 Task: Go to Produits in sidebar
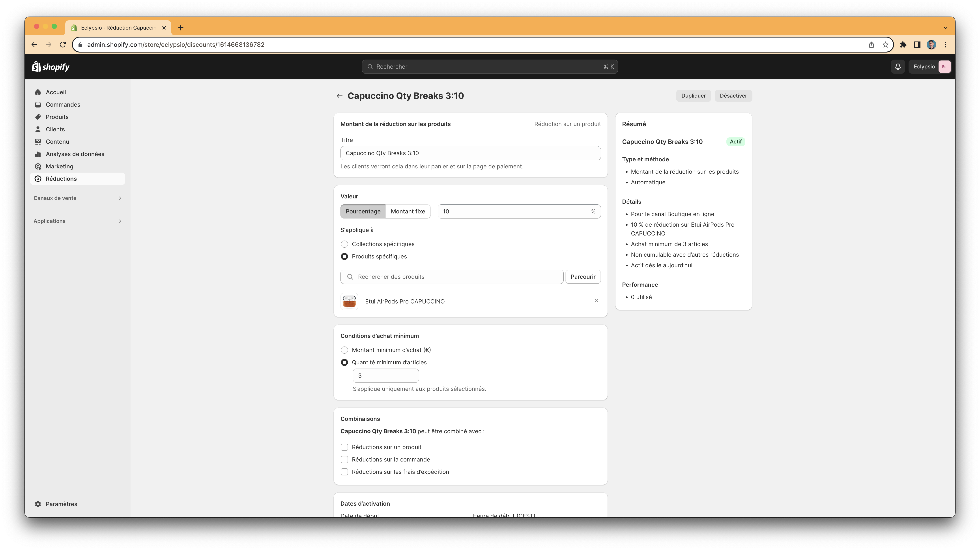(x=57, y=117)
